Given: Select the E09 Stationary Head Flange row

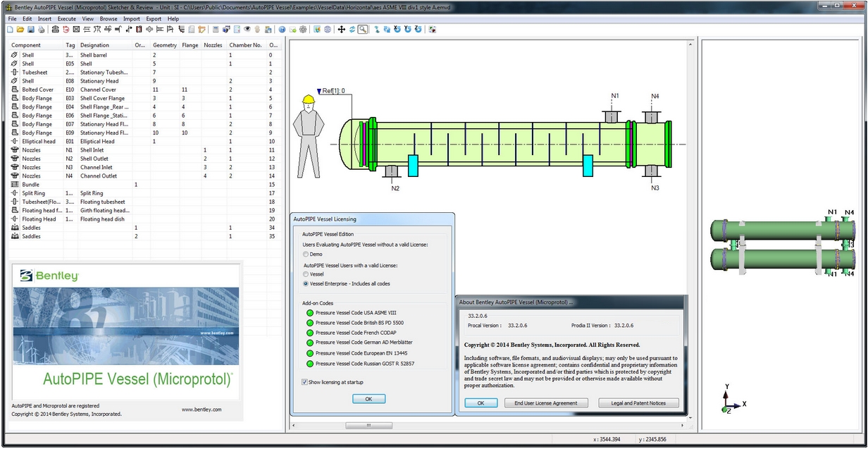Looking at the screenshot, I should point(144,133).
